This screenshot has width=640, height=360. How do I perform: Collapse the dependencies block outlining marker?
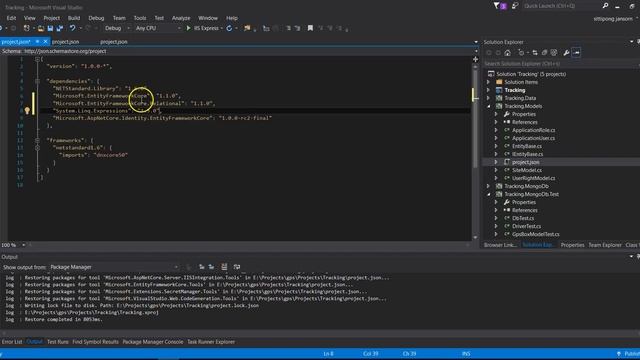point(37,81)
